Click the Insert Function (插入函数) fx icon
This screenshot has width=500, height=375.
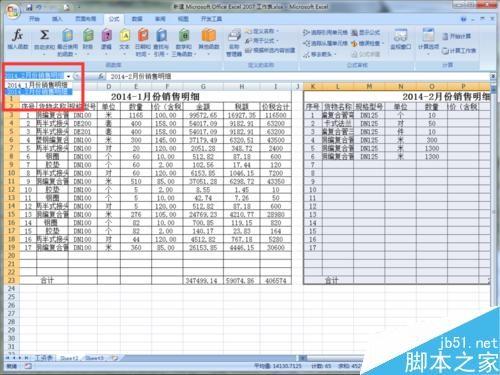point(17,35)
